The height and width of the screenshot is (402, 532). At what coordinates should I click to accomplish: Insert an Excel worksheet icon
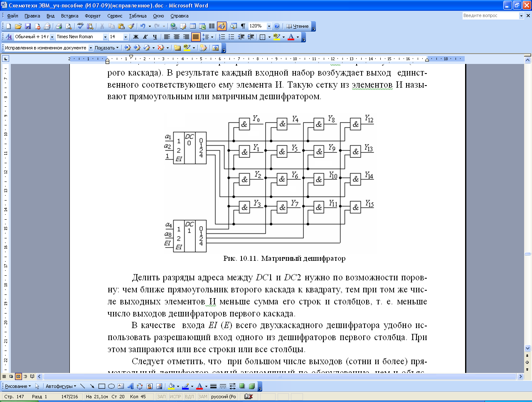click(202, 26)
